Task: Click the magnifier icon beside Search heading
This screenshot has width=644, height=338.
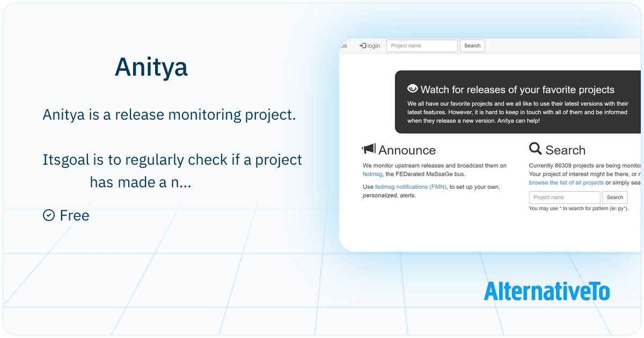Action: point(535,149)
